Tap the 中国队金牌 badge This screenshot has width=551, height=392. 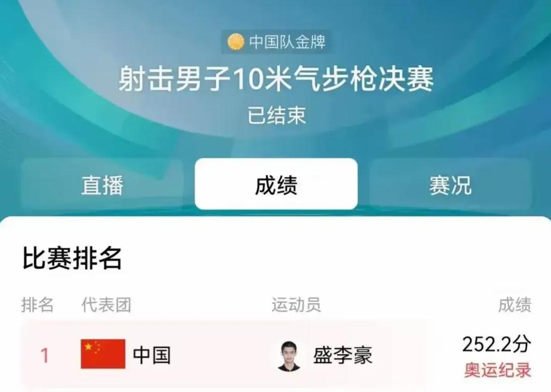point(276,42)
